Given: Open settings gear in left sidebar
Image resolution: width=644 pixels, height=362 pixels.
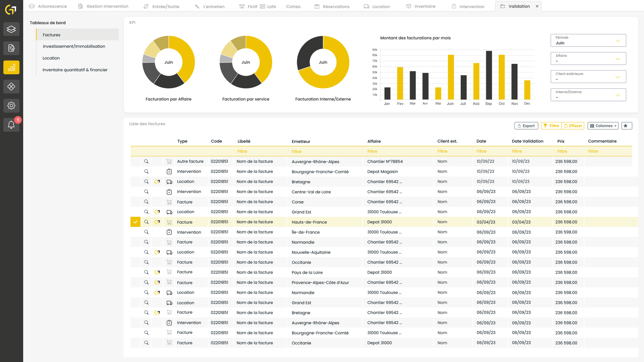Looking at the screenshot, I should tap(11, 106).
